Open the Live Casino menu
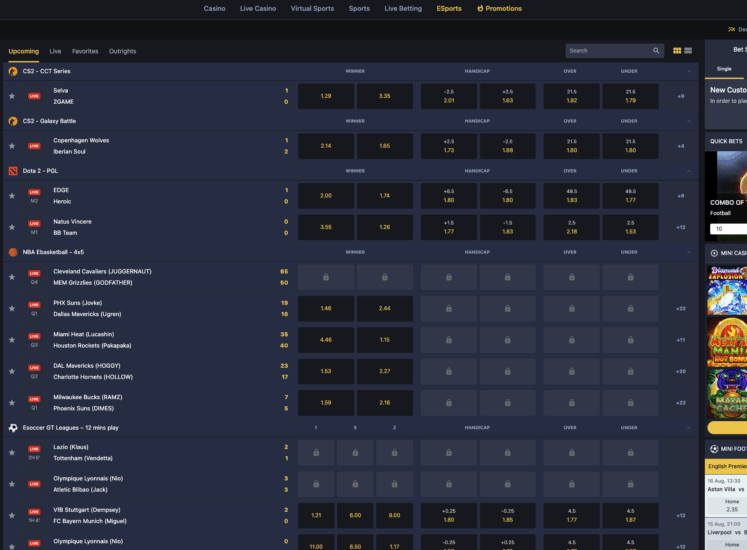Viewport: 747px width, 550px height. [x=258, y=8]
